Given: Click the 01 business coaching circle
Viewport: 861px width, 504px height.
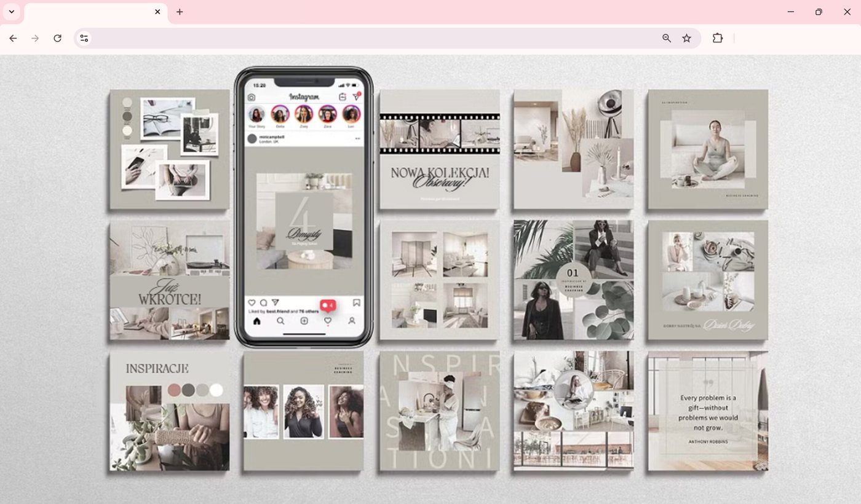Looking at the screenshot, I should [573, 280].
